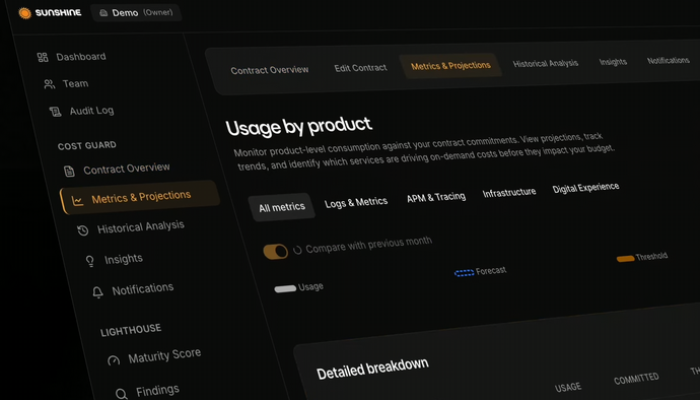
Task: Filter by Digital Experience
Action: click(585, 188)
